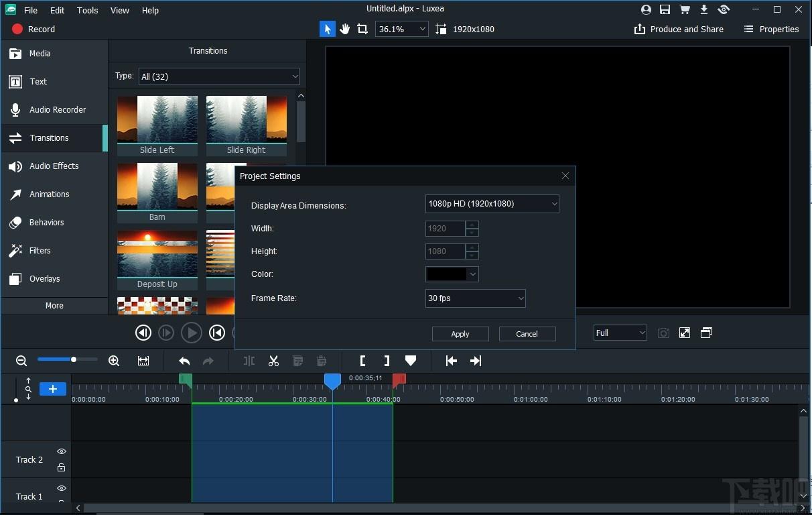This screenshot has width=812, height=515.
Task: Take a preview snapshot
Action: 663,333
